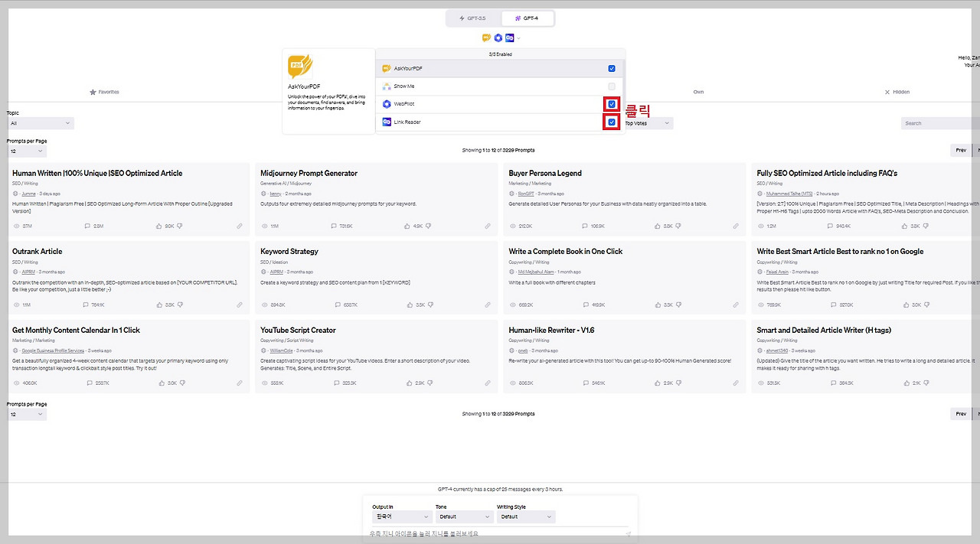Thumbs up the Keyword Strategy card
The height and width of the screenshot is (544, 980).
point(410,305)
